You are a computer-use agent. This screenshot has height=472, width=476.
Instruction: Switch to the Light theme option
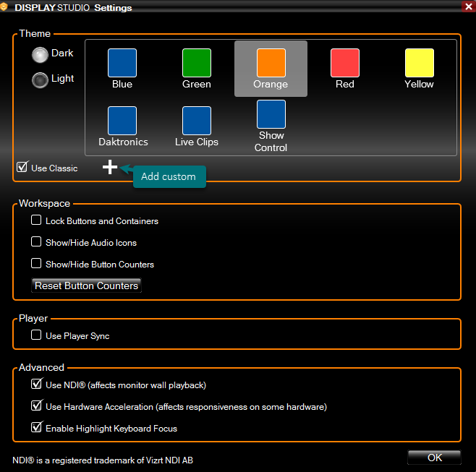click(x=40, y=80)
